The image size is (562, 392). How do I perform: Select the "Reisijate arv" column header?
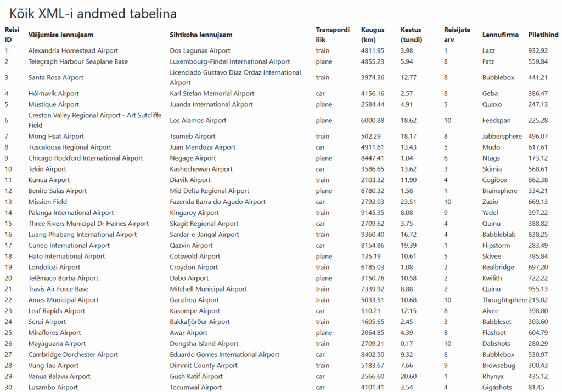[x=457, y=35]
